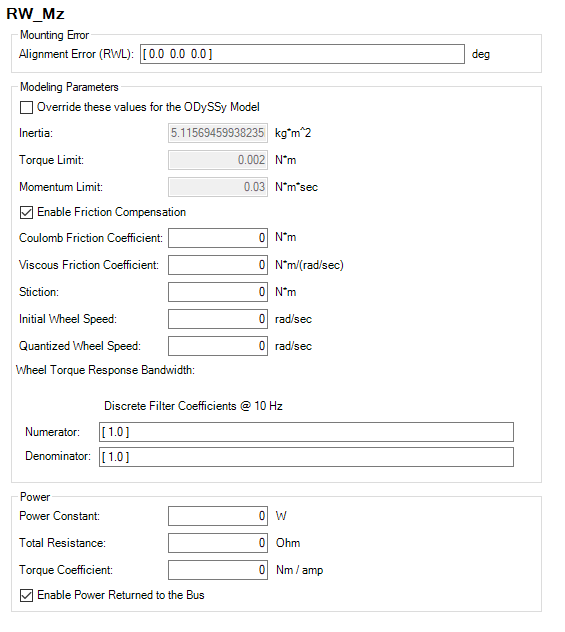Focus the Power Constant input field

tap(218, 516)
